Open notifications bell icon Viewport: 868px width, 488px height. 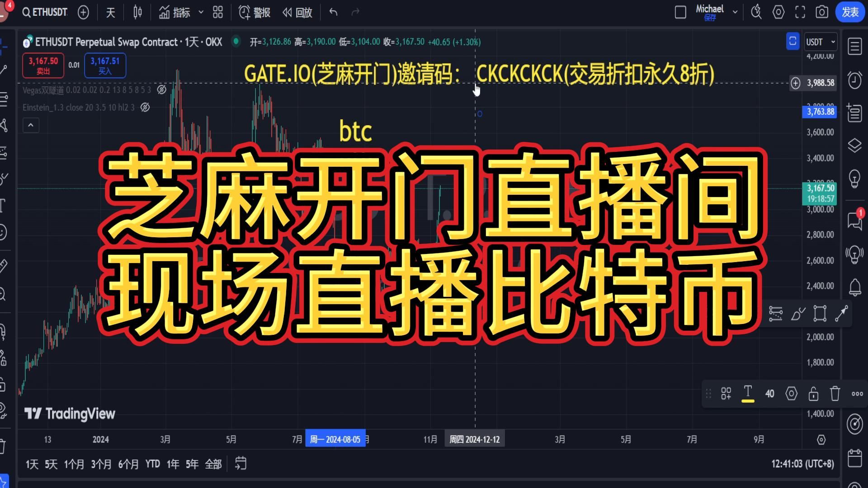tap(854, 287)
